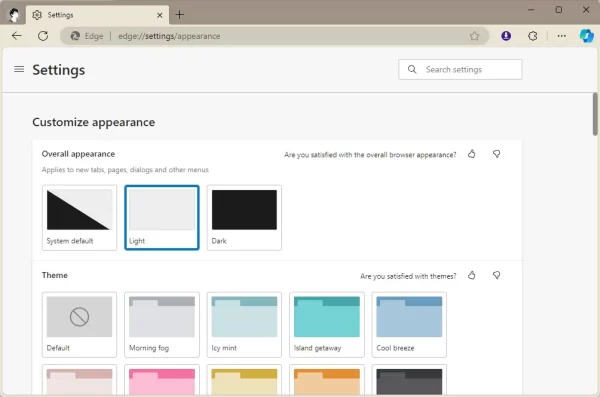Screen dimensions: 600x397
Task: Select the Island getaway theme
Action: 327,325
